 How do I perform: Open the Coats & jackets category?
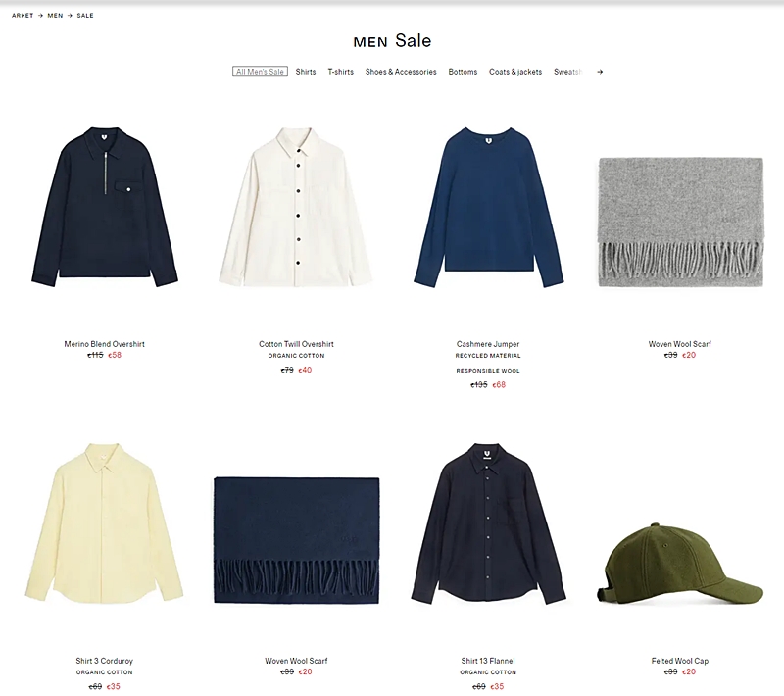point(515,72)
